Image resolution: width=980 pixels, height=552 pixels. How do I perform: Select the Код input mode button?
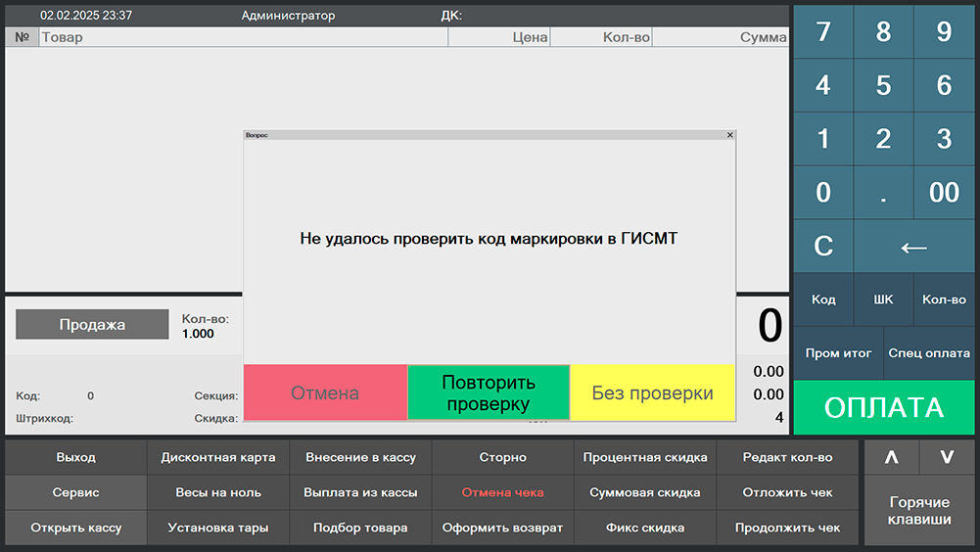point(823,299)
